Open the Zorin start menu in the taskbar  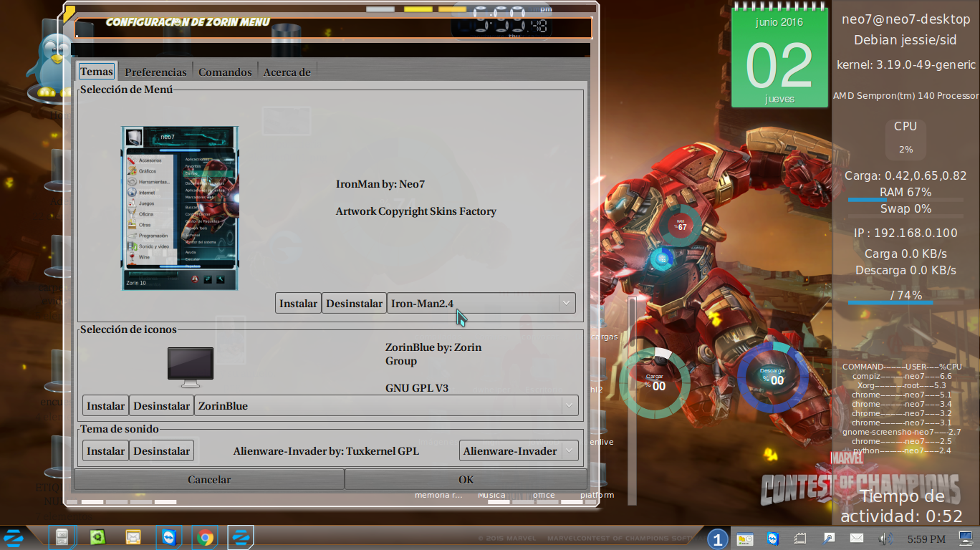click(x=14, y=538)
